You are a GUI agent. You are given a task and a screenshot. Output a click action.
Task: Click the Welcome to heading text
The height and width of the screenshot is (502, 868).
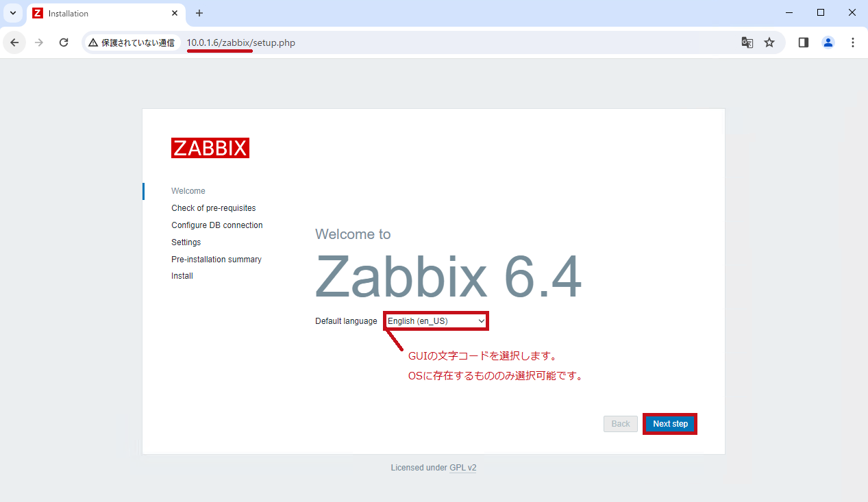coord(353,234)
